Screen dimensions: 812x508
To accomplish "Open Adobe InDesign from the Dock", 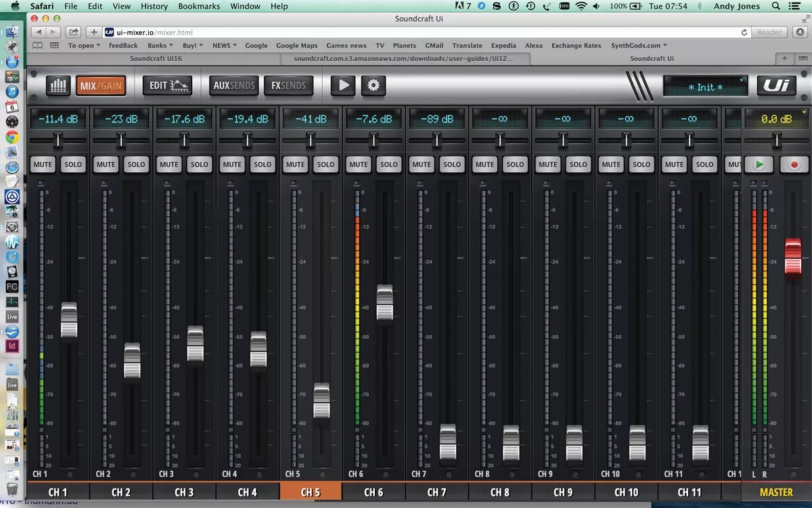I will point(12,345).
